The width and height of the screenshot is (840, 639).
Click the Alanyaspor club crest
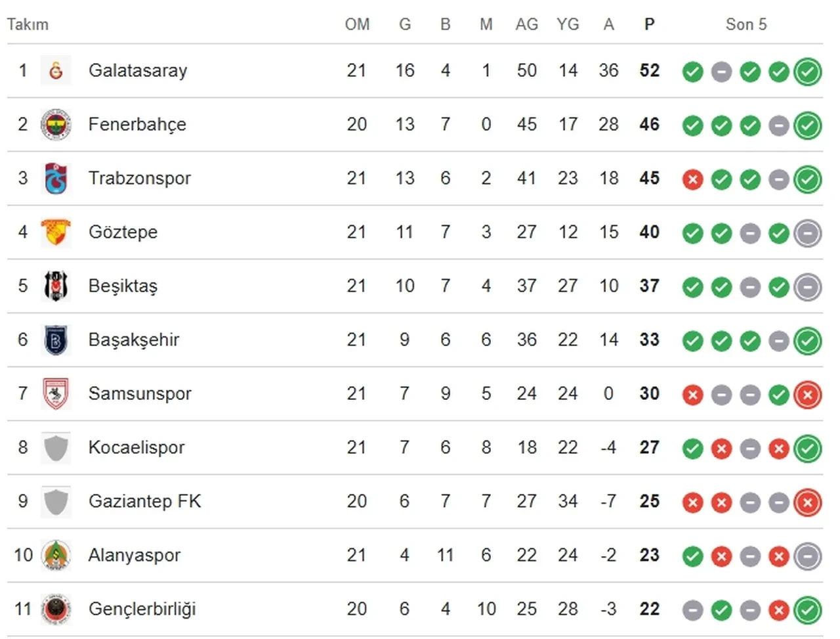pos(56,555)
